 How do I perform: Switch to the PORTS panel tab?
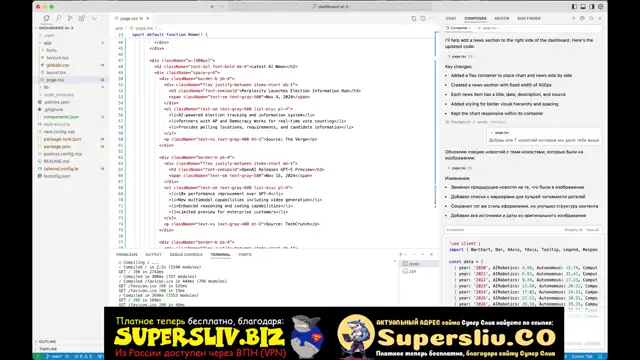[x=245, y=255]
